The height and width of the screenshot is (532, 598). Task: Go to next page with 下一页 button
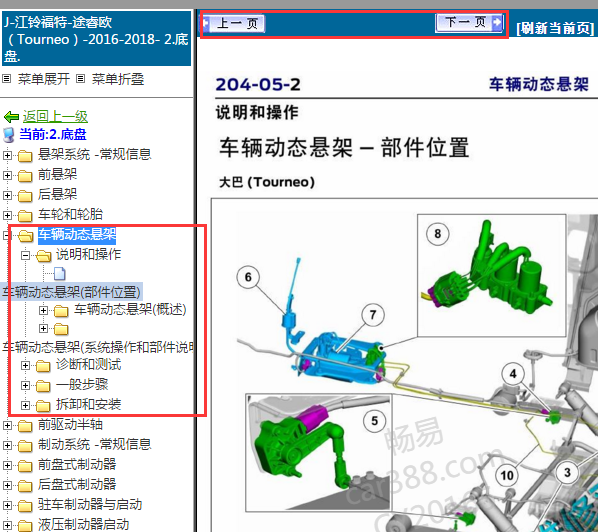[x=469, y=23]
